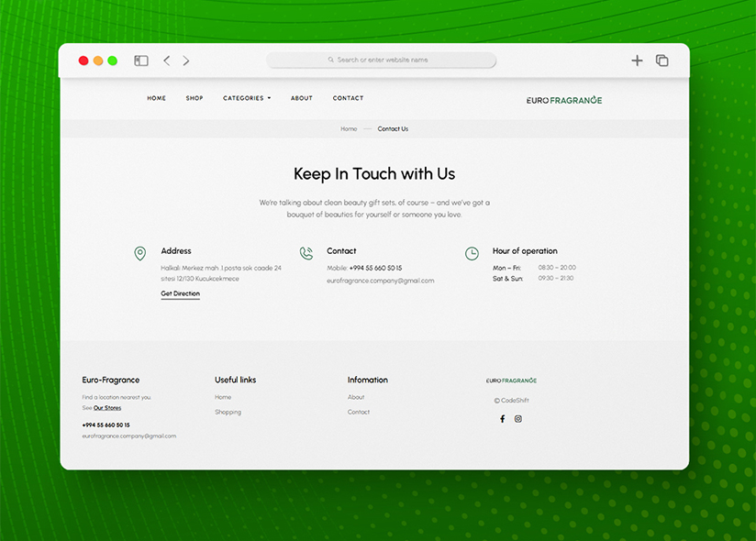This screenshot has width=756, height=541.
Task: Click the phone icon beside Contact
Action: click(x=306, y=253)
